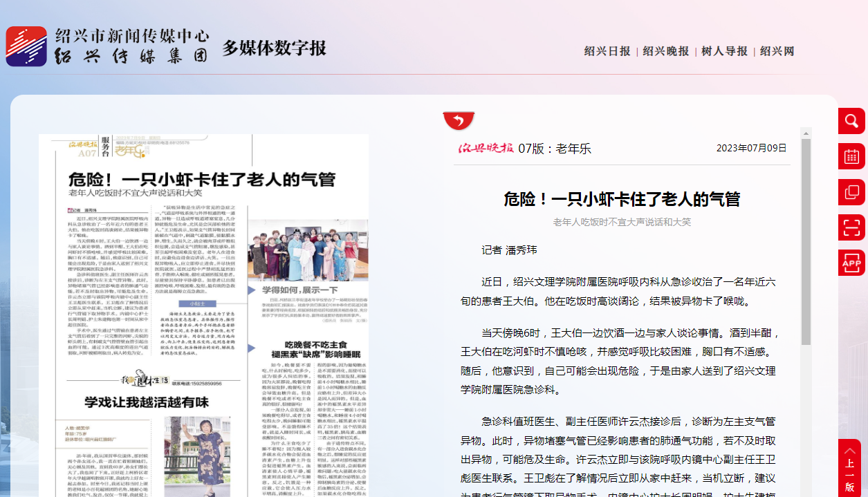The width and height of the screenshot is (868, 497).
Task: Click the red APP download icon
Action: tap(851, 263)
